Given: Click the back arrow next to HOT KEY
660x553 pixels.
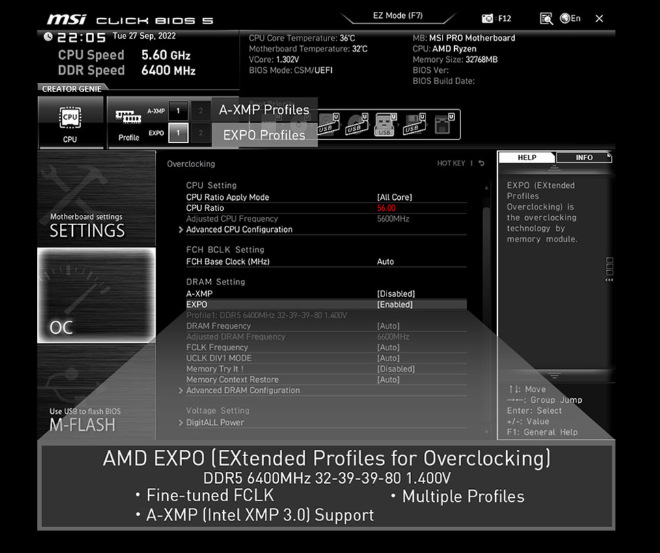Looking at the screenshot, I should point(481,163).
